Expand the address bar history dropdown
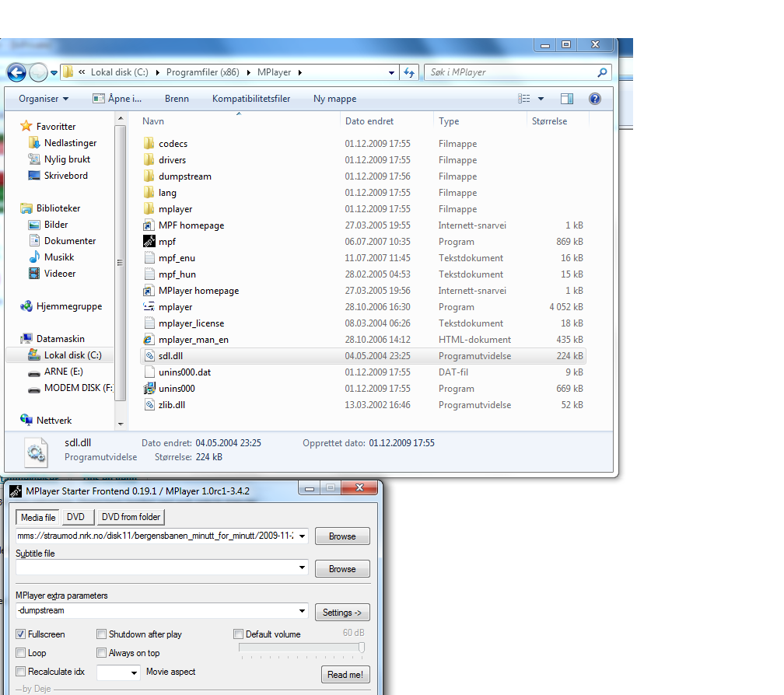The width and height of the screenshot is (784, 695). [x=391, y=73]
